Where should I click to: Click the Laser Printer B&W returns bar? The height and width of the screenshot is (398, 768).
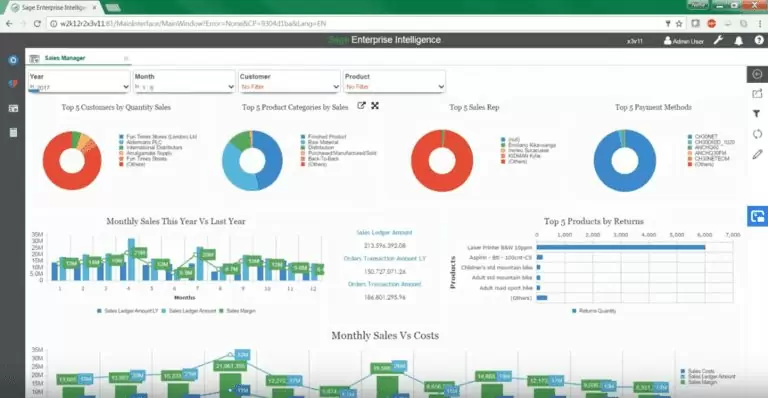coord(621,247)
